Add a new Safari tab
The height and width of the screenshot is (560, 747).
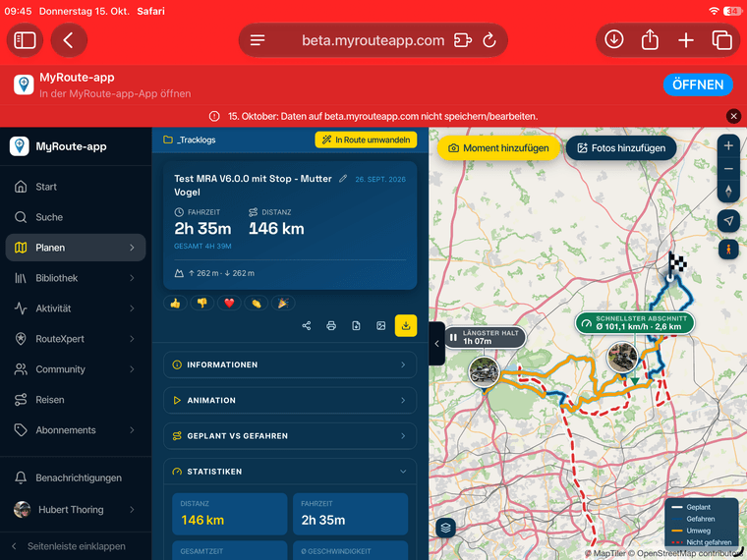(x=685, y=40)
